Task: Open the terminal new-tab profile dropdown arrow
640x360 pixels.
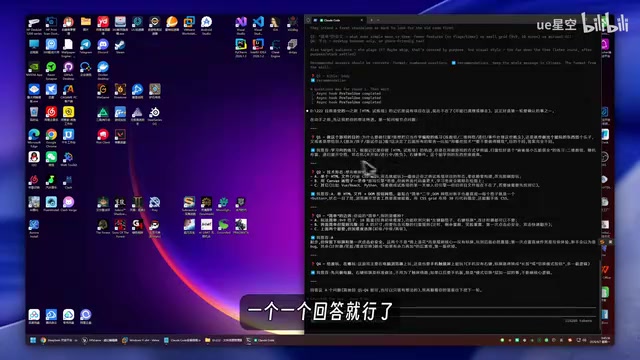Action: (x=378, y=20)
